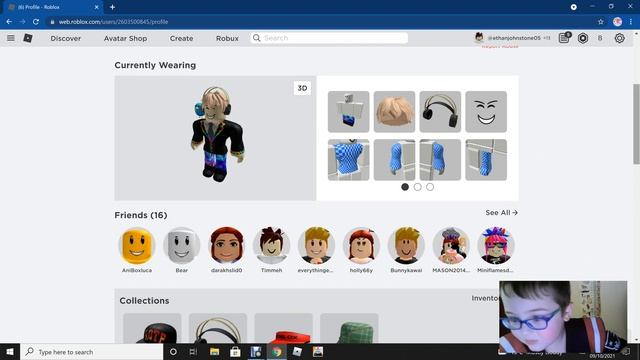640x360 pixels.
Task: Open the Avatar Shop menu
Action: pyautogui.click(x=125, y=38)
